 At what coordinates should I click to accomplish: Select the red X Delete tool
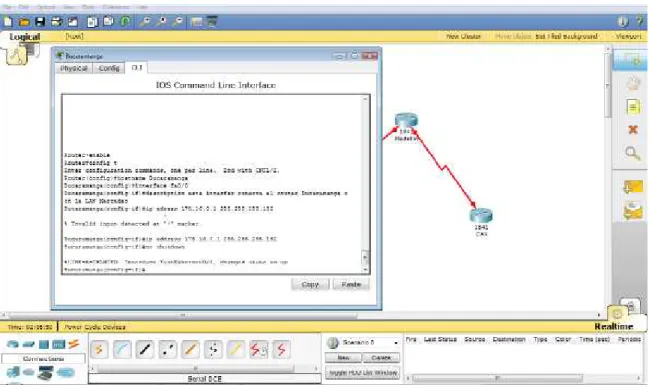click(632, 130)
